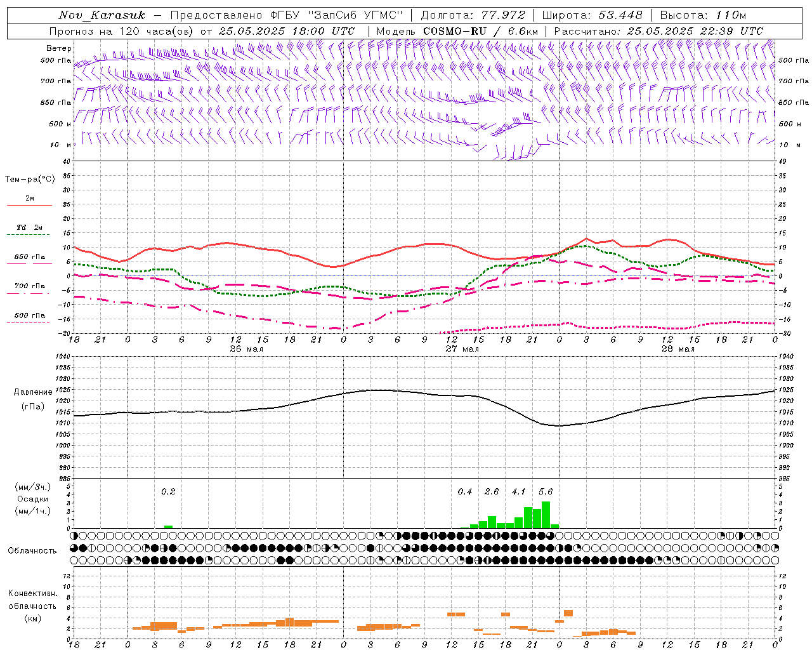
Task: Click the 'Осадки' precipitation label
Action: point(32,499)
